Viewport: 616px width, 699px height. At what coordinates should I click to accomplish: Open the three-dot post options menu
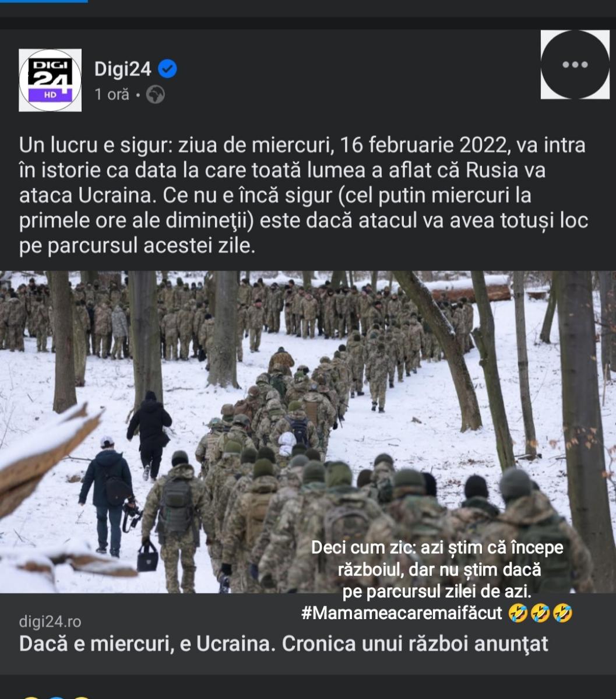pyautogui.click(x=575, y=65)
